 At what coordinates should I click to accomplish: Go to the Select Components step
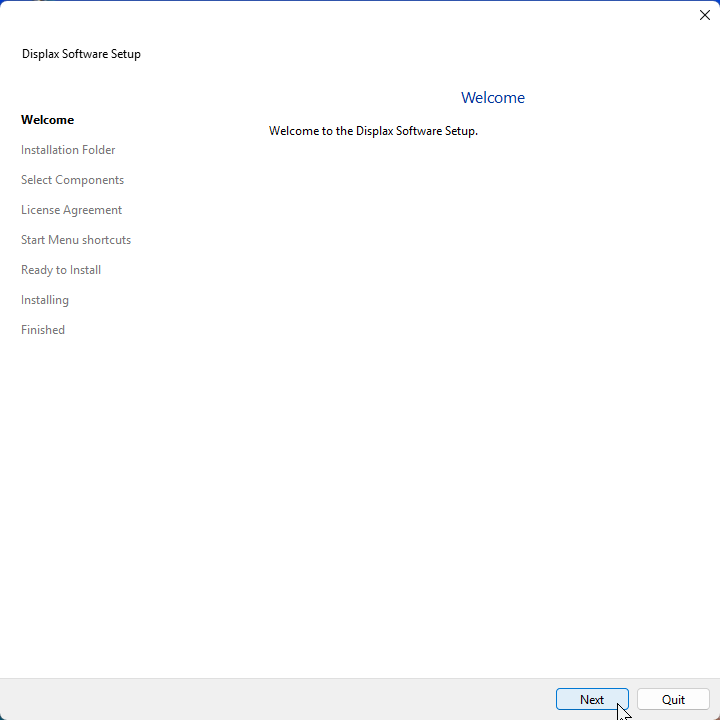click(x=72, y=180)
